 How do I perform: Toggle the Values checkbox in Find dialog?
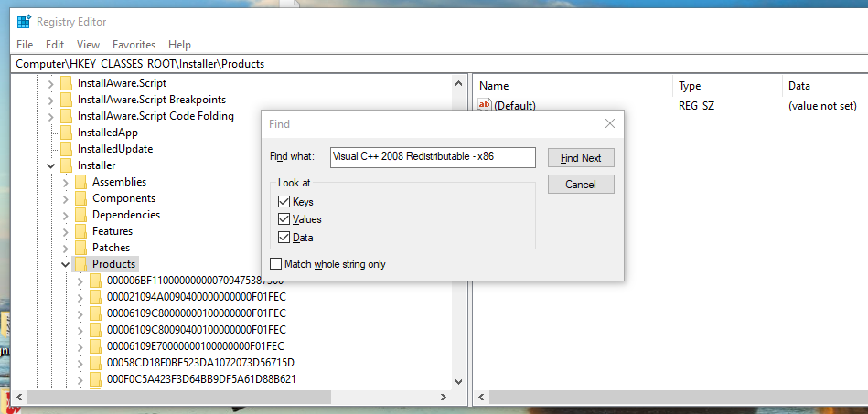[x=284, y=219]
